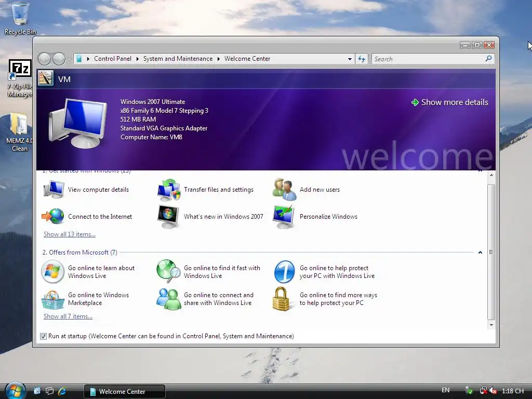Click the 'x86 Family 6 Model 7 Stepping 3' text
Screen dimensions: 532x399
tap(164, 110)
